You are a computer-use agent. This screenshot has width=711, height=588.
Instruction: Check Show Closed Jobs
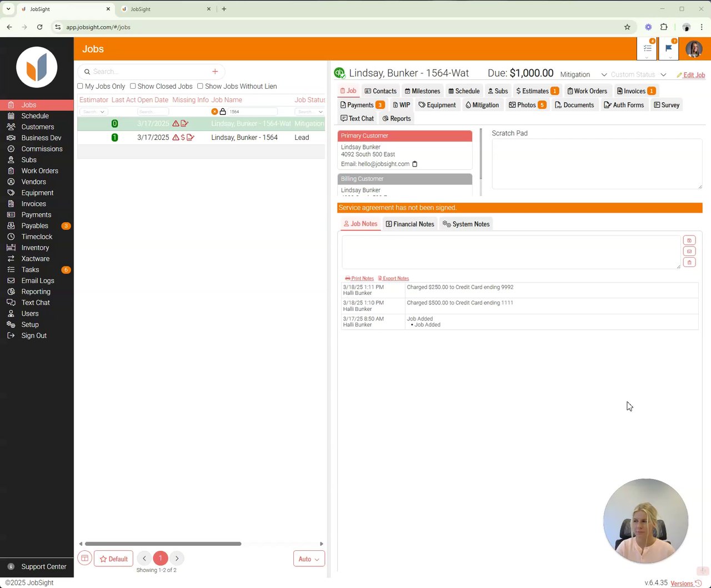(x=133, y=86)
